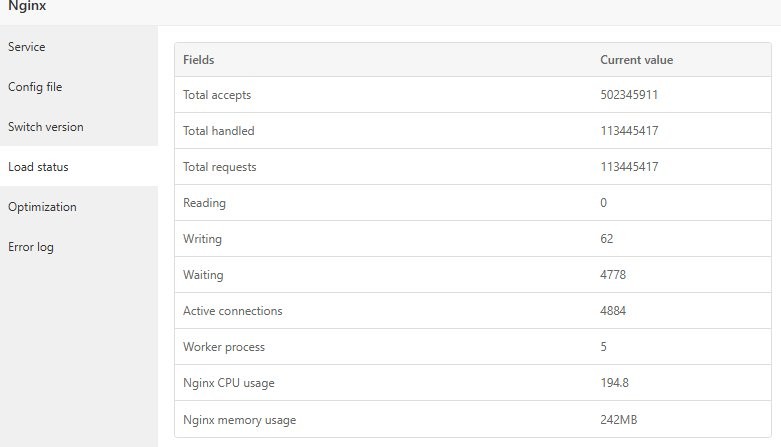Click the Total requests row label
Image resolution: width=781 pixels, height=447 pixels.
[x=220, y=167]
